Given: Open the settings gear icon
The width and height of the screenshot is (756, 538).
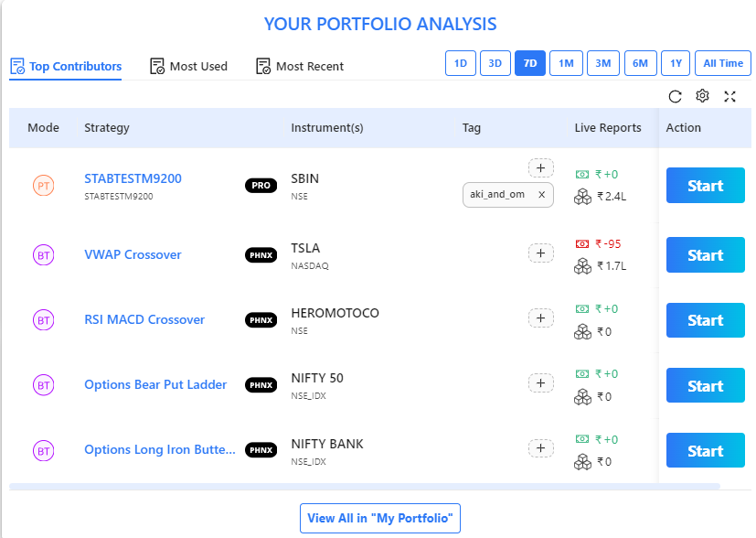Looking at the screenshot, I should coord(702,96).
